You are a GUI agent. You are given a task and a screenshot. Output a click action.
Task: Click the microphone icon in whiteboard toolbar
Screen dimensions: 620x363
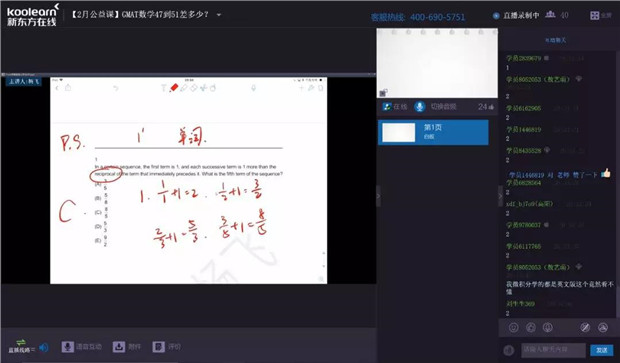tap(253, 88)
